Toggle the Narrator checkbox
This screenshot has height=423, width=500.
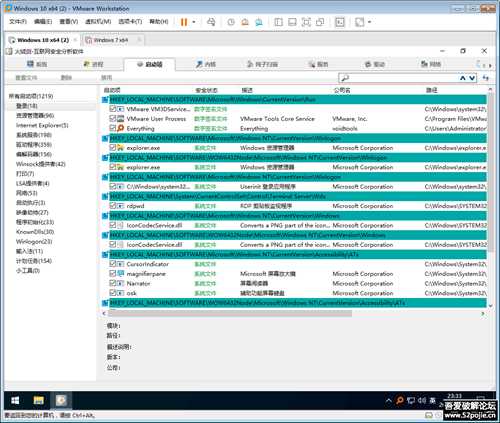(113, 283)
